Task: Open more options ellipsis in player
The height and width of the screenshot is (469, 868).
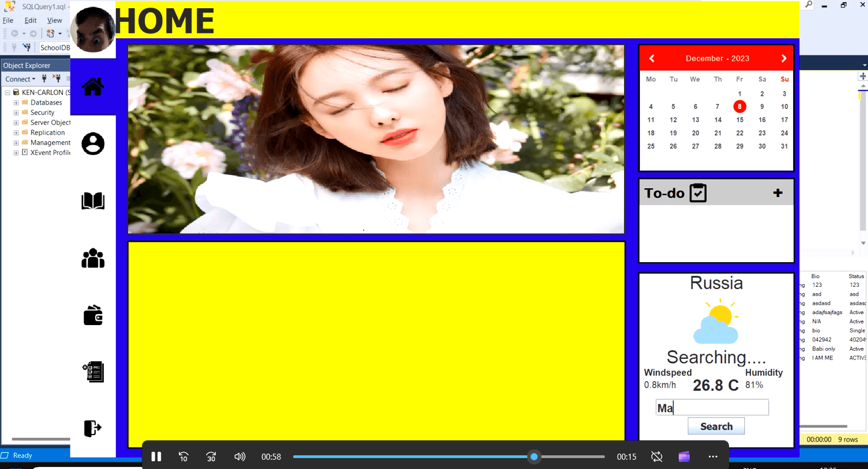Action: (x=713, y=456)
